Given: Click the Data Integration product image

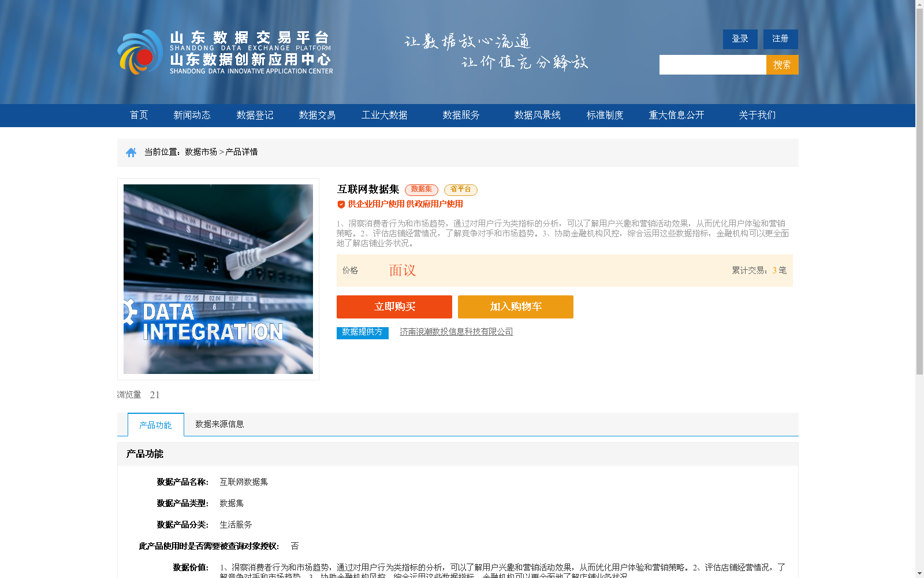Looking at the screenshot, I should (x=218, y=279).
